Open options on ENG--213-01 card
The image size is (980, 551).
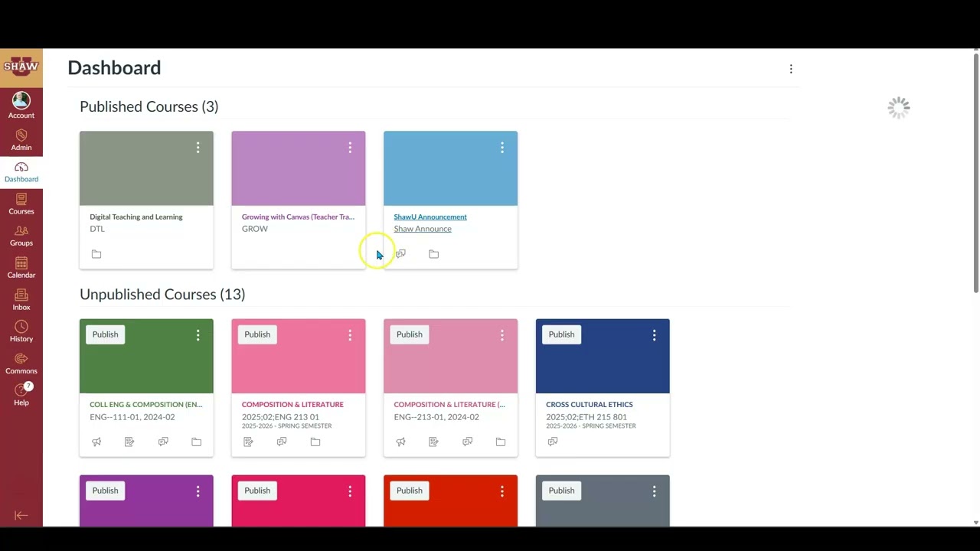(x=502, y=335)
